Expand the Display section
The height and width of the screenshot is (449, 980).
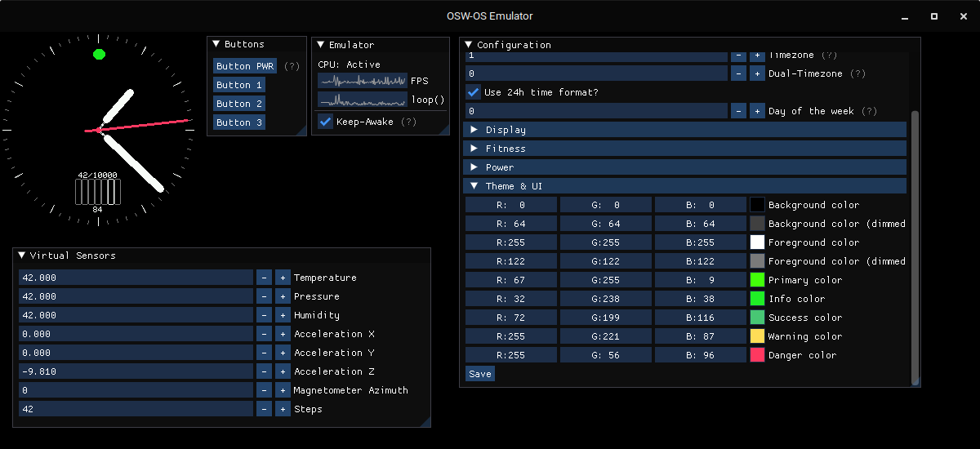pyautogui.click(x=684, y=130)
